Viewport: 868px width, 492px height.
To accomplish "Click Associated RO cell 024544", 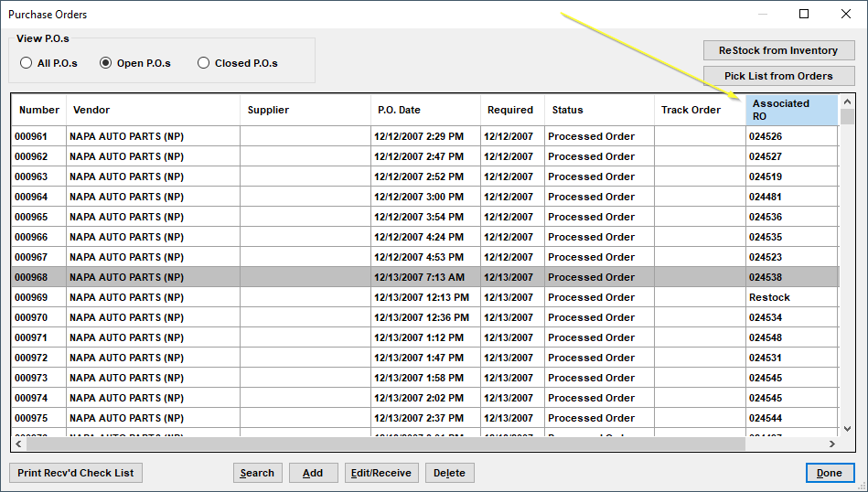I will tap(791, 418).
